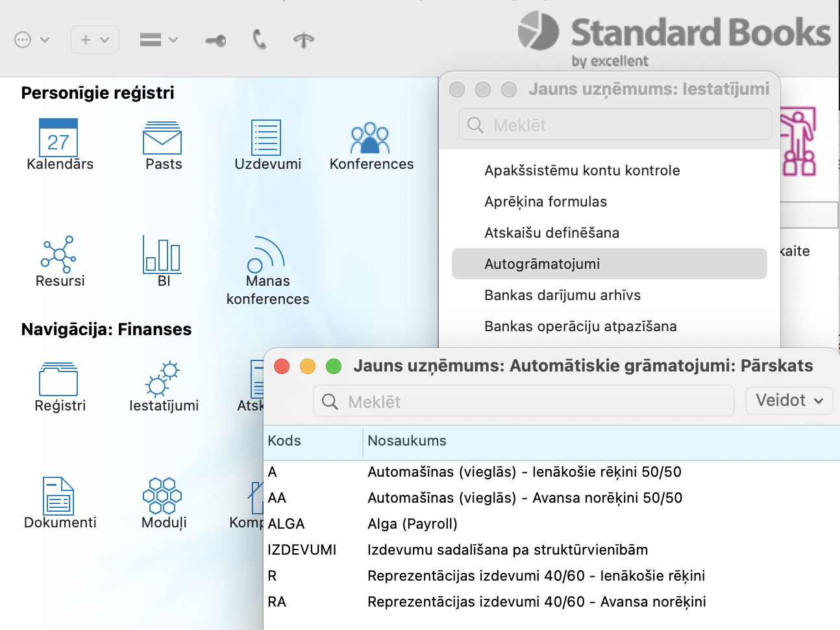Sort by the Nosaukums column header
The width and height of the screenshot is (840, 630).
point(407,441)
